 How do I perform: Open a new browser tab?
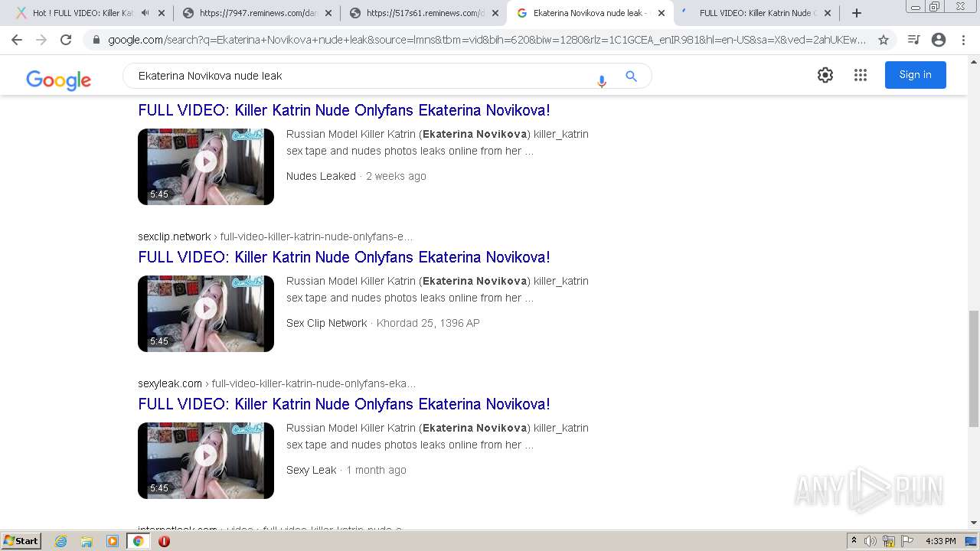[x=856, y=13]
